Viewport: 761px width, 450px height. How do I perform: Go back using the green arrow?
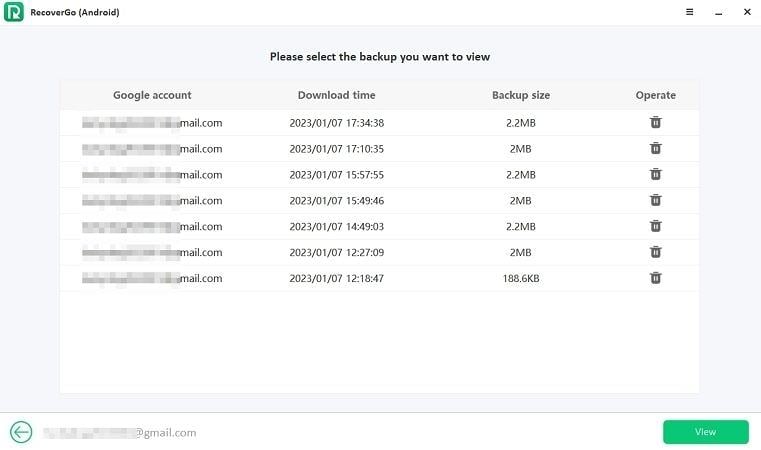[x=21, y=432]
